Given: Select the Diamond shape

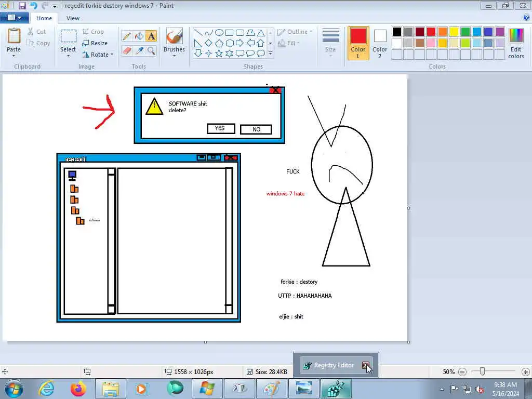Looking at the screenshot, I should coord(209,43).
